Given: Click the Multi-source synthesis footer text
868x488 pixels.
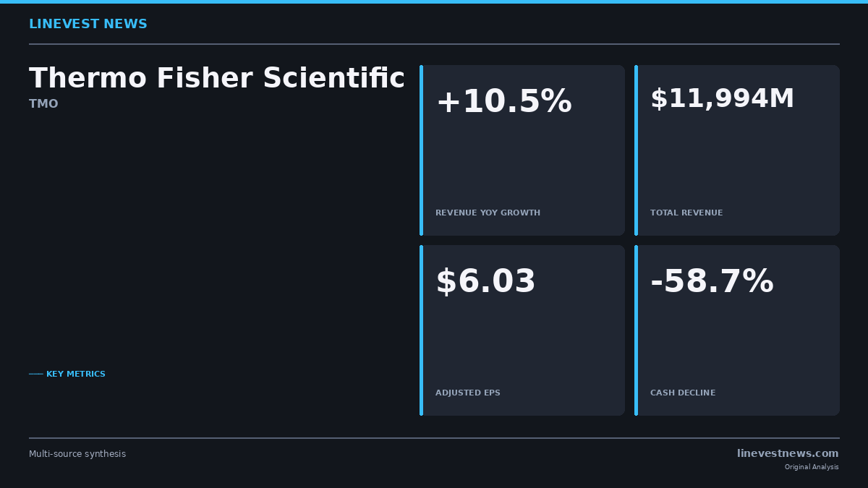Looking at the screenshot, I should coord(77,454).
